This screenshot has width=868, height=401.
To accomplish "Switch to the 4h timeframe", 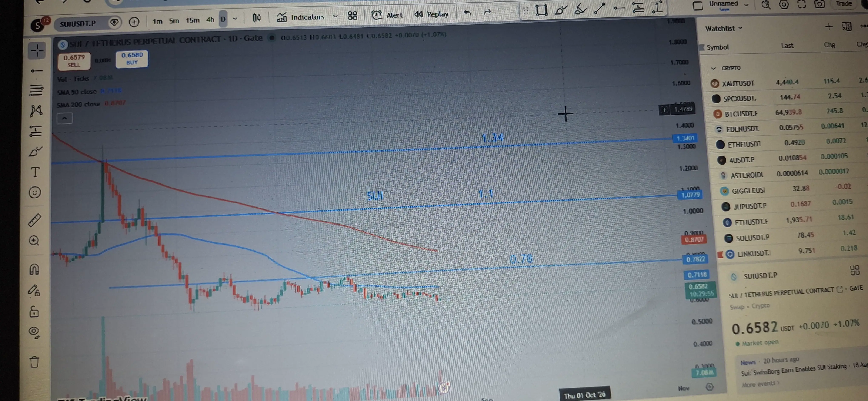I will [x=210, y=20].
